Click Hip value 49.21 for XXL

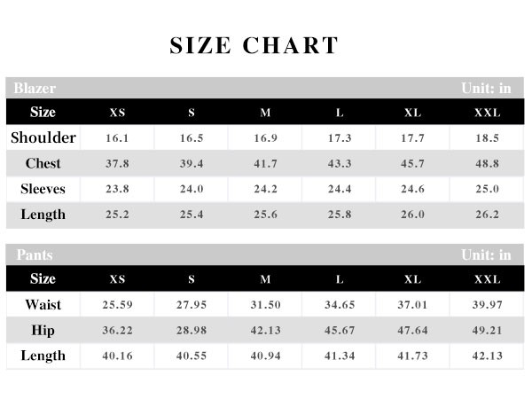click(x=487, y=331)
